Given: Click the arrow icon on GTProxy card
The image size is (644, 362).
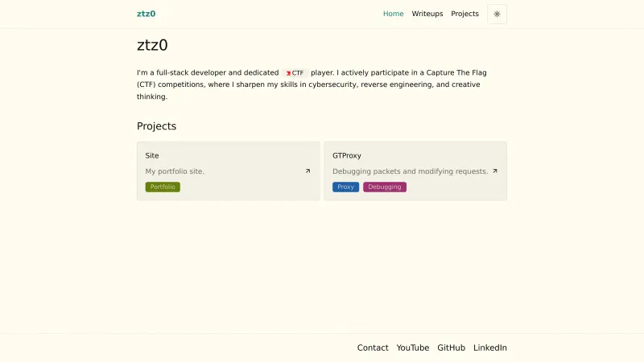Looking at the screenshot, I should point(495,171).
